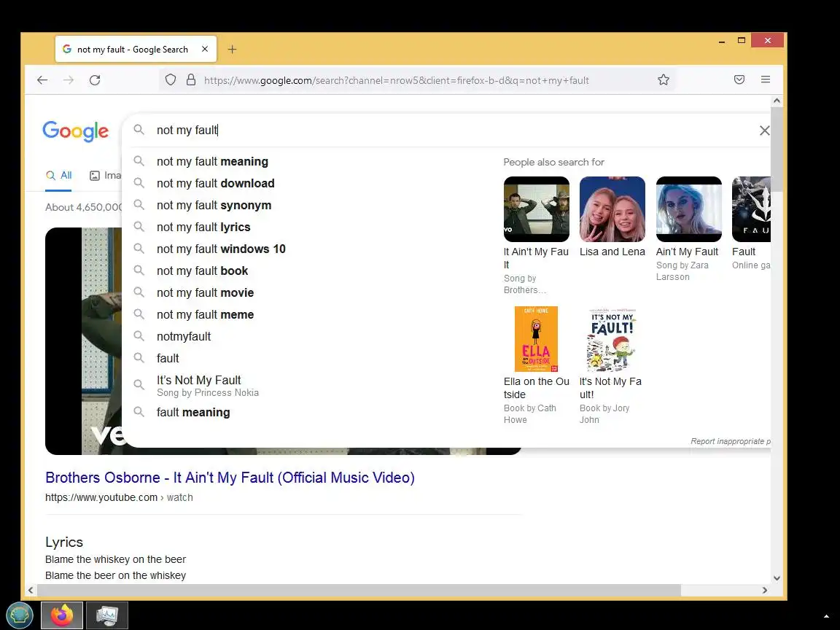Image resolution: width=840 pixels, height=630 pixels.
Task: Open Zara Larsson 'Ain't My Fault' thumbnail
Action: point(688,209)
